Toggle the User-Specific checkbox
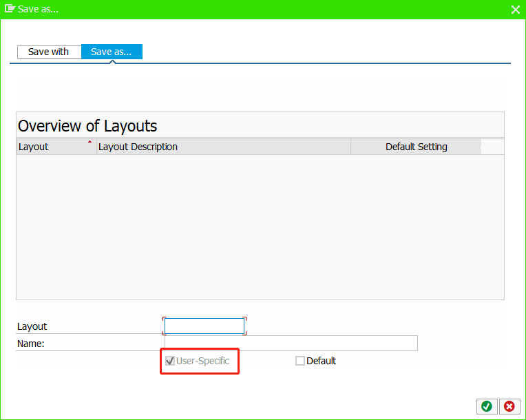This screenshot has height=420, width=526. [x=170, y=361]
